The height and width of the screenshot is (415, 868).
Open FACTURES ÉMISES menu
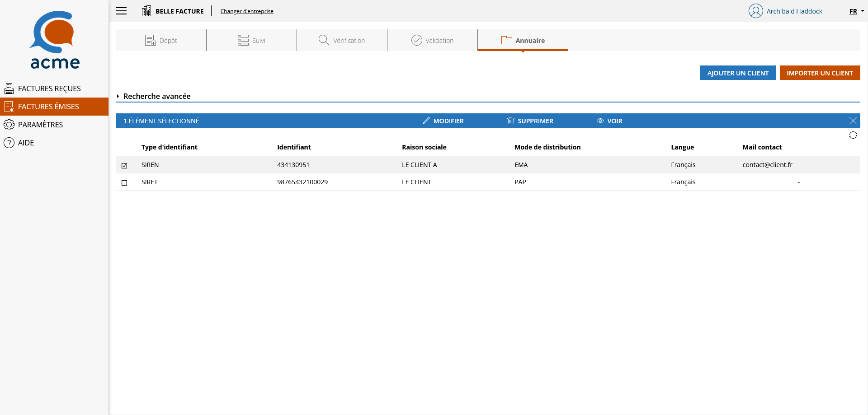point(54,107)
